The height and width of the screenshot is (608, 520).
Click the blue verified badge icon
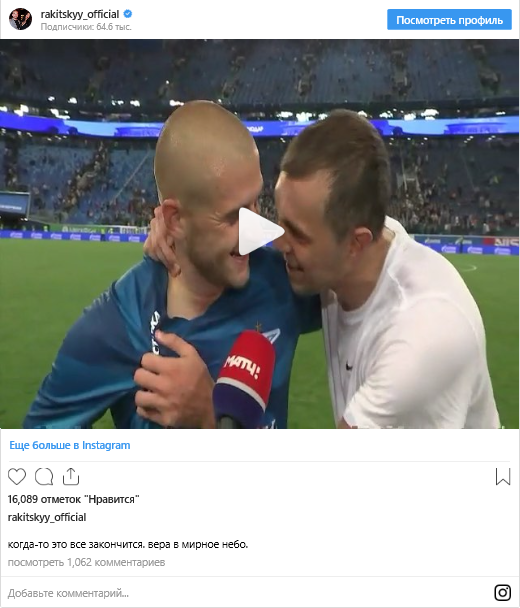pyautogui.click(x=128, y=14)
